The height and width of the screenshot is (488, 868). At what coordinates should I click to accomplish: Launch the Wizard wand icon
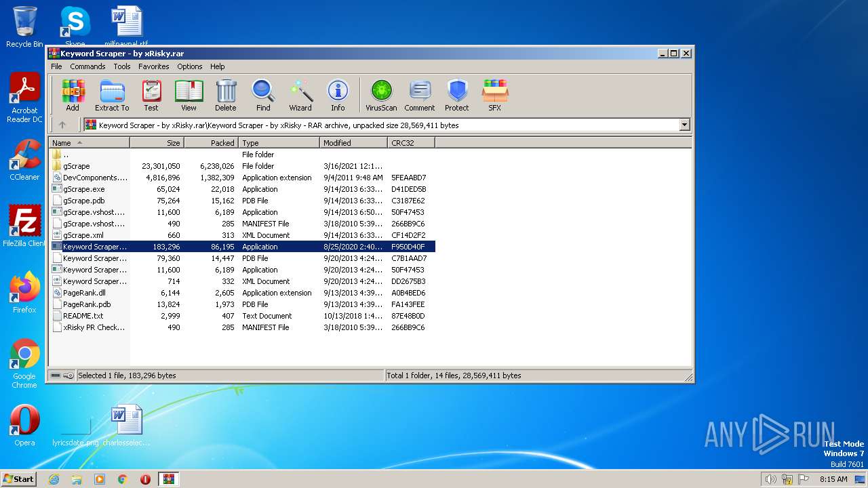point(300,95)
